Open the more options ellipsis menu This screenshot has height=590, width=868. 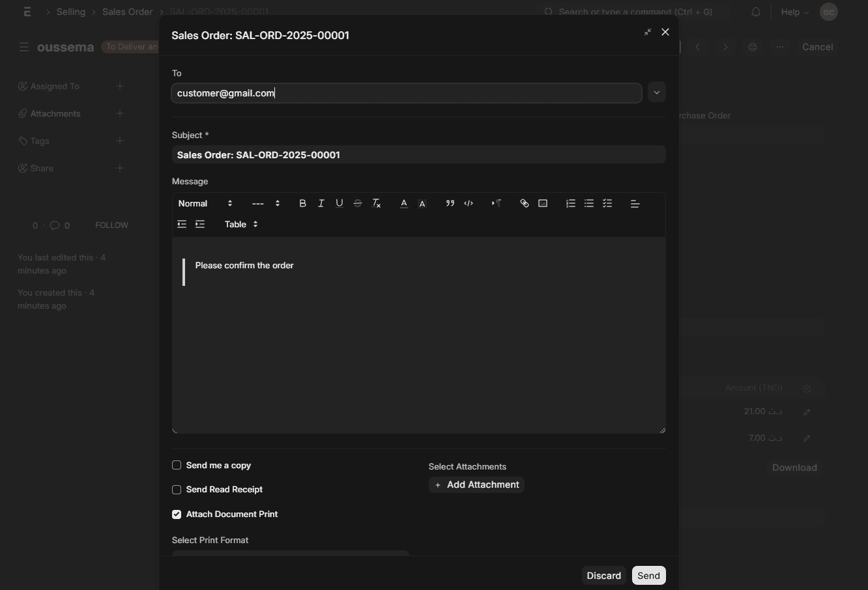(x=780, y=47)
